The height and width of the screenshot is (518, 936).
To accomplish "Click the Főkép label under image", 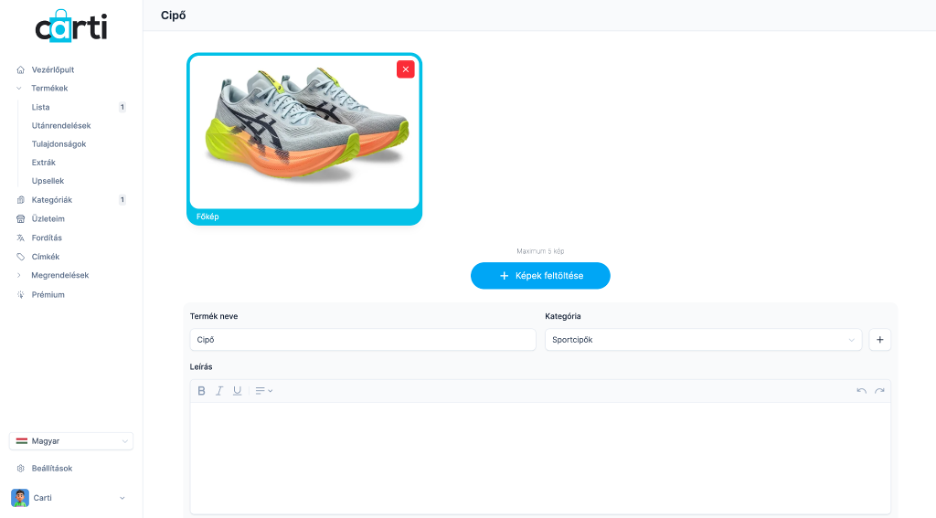I will point(207,217).
